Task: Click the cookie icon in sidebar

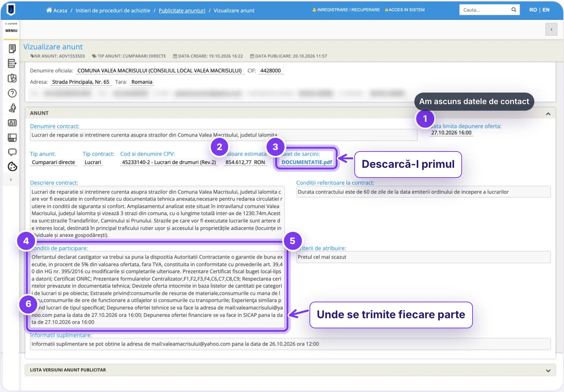Action: click(x=12, y=166)
